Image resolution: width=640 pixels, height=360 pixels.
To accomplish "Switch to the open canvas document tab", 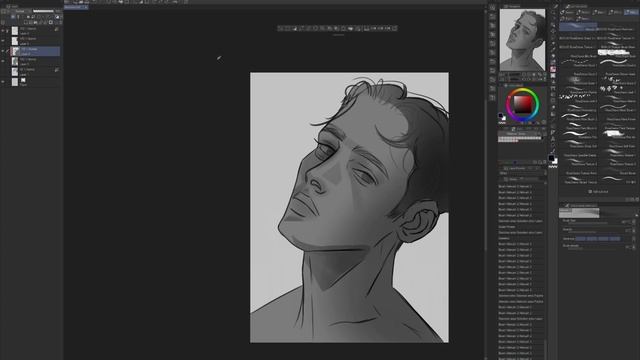I will tap(76, 7).
